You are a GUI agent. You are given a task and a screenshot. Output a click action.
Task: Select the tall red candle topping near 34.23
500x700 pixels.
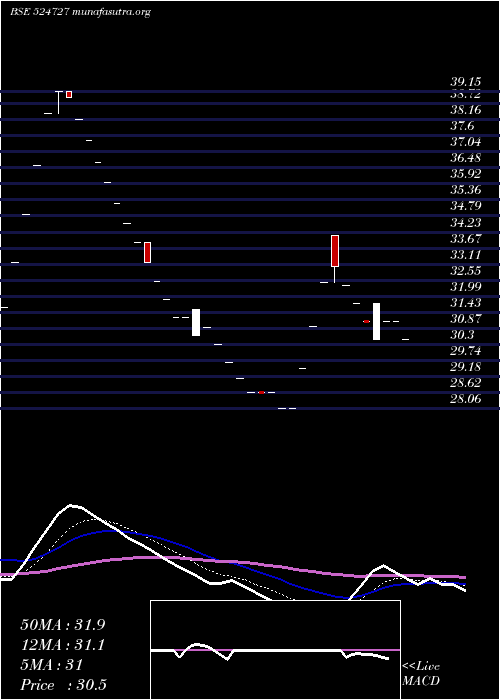tap(335, 251)
